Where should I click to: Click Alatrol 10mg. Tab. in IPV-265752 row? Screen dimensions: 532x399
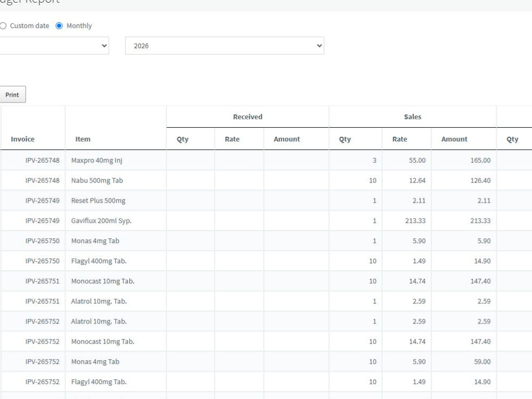99,321
